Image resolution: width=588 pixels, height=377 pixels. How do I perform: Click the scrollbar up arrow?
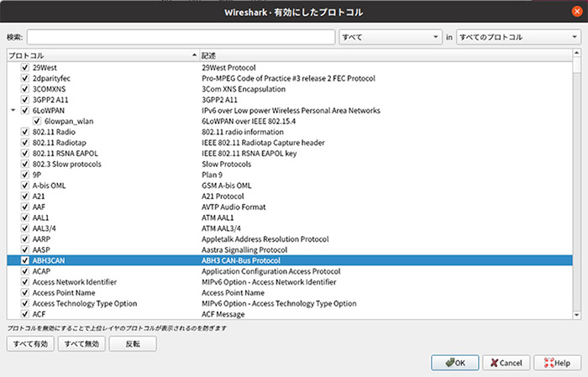[577, 54]
